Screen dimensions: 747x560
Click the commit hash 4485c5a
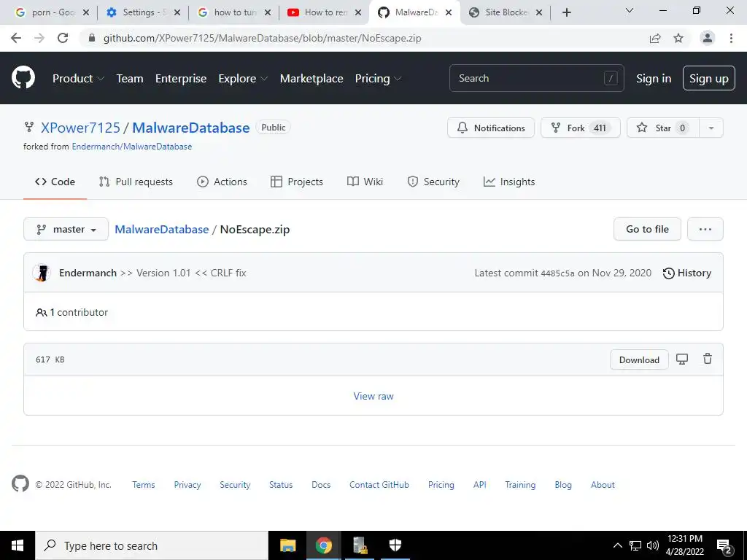point(557,273)
